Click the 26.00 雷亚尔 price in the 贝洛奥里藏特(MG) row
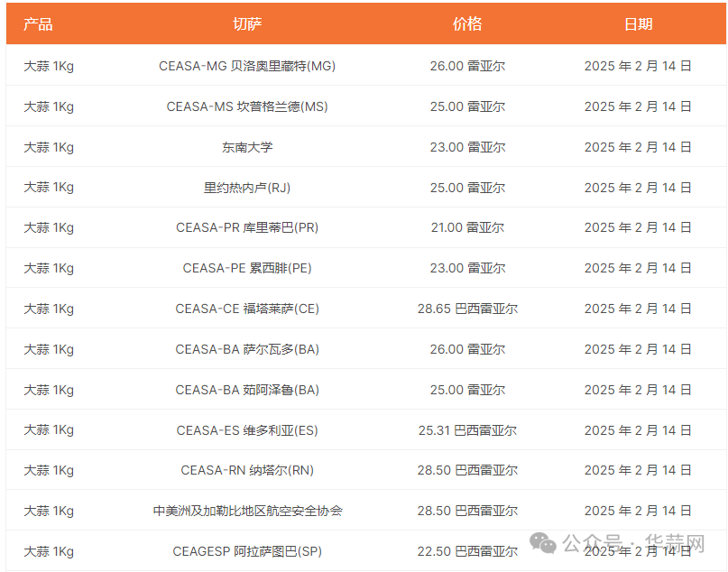The width and height of the screenshot is (728, 572). (x=467, y=66)
